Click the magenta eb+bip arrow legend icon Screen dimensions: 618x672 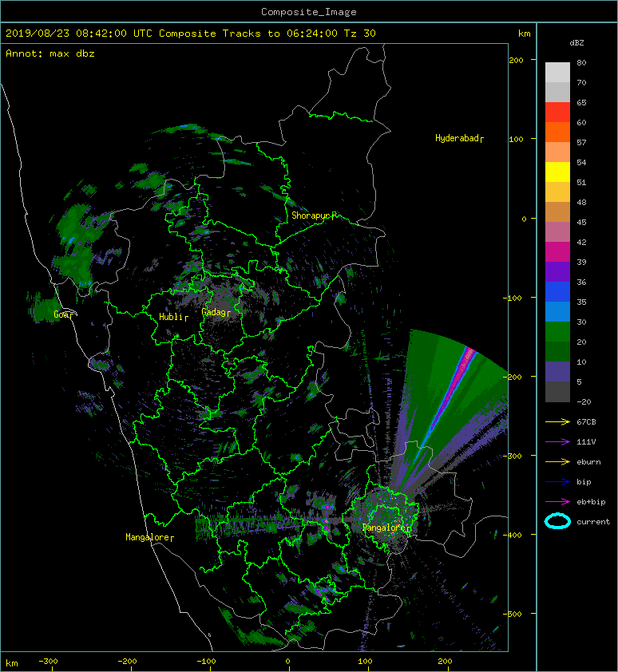click(557, 502)
